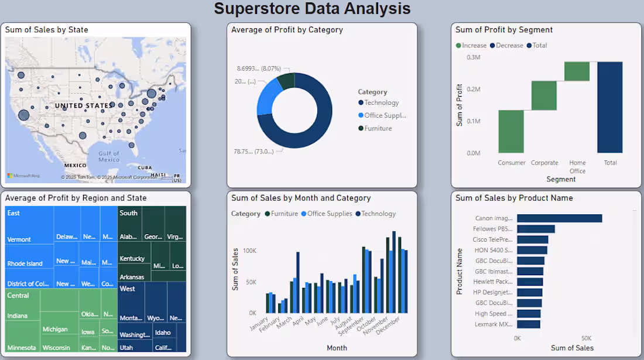Click the Corporate bar in the waterfall chart
The width and height of the screenshot is (644, 360).
point(544,95)
